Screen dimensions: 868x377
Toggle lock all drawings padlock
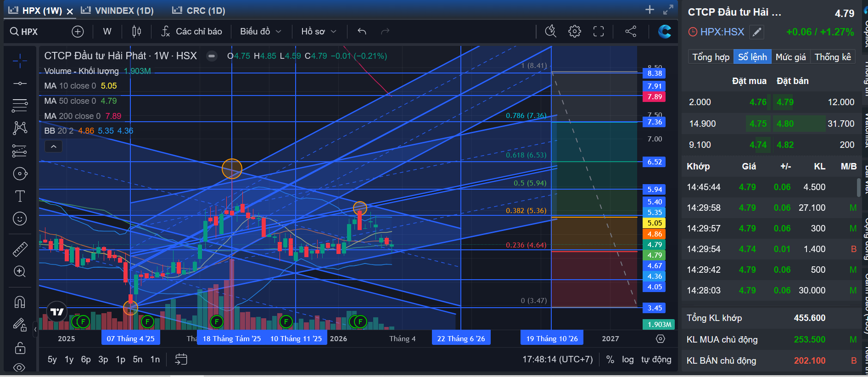coord(20,348)
